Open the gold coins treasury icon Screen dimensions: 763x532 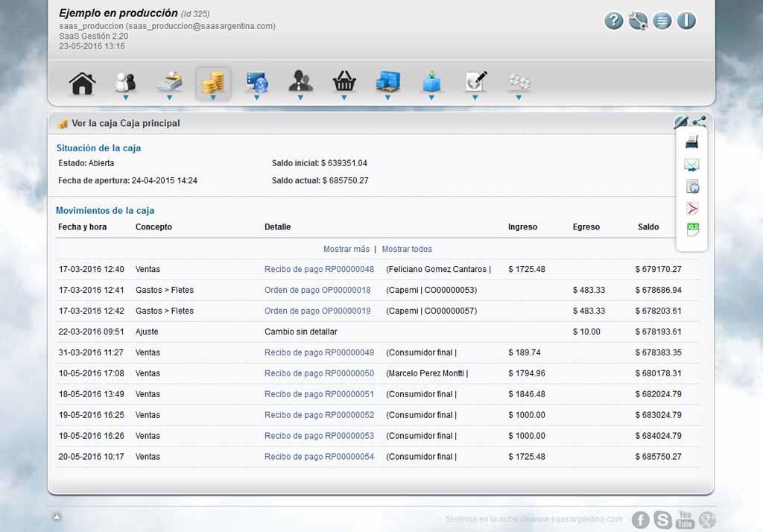point(213,82)
